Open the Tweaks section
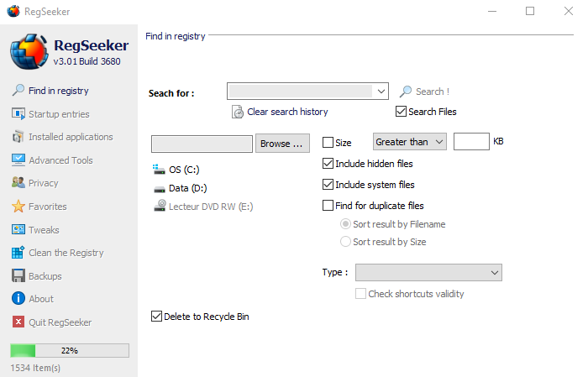 (44, 230)
